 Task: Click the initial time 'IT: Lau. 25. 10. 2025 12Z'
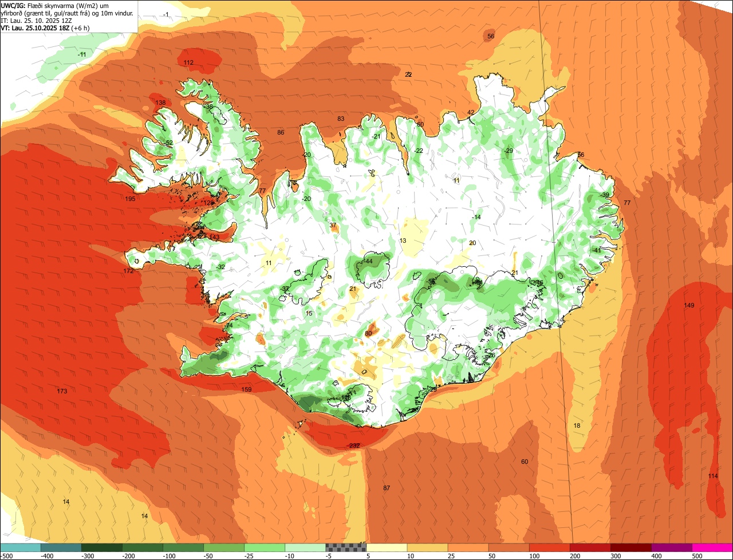(36, 20)
